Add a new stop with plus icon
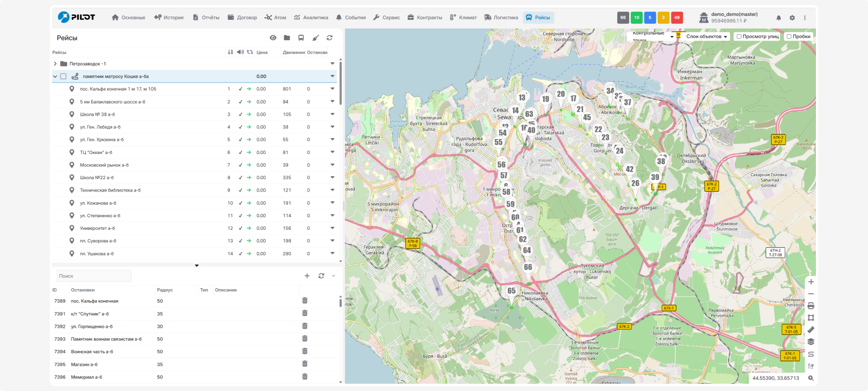This screenshot has width=868, height=391. click(307, 276)
